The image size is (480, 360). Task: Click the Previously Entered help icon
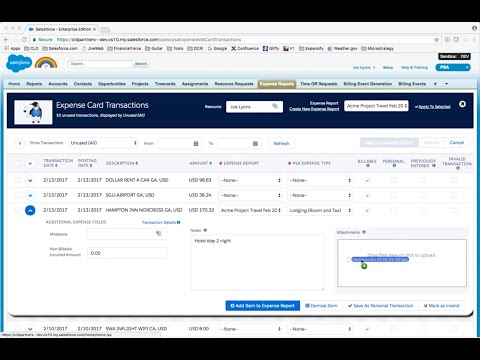pos(434,166)
